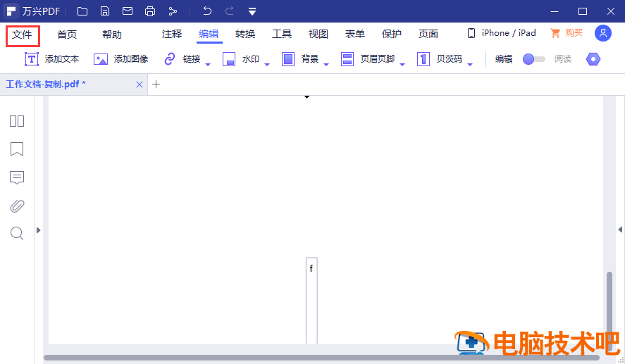The height and width of the screenshot is (364, 625).
Task: Click the 背景 background icon
Action: tap(287, 59)
